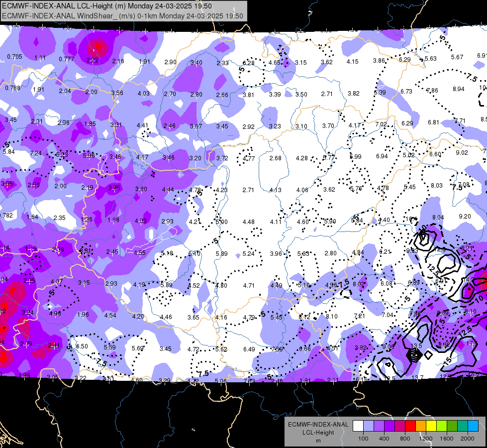Click the shear value 2.35
The height and width of the screenshot is (448, 487).
59,218
